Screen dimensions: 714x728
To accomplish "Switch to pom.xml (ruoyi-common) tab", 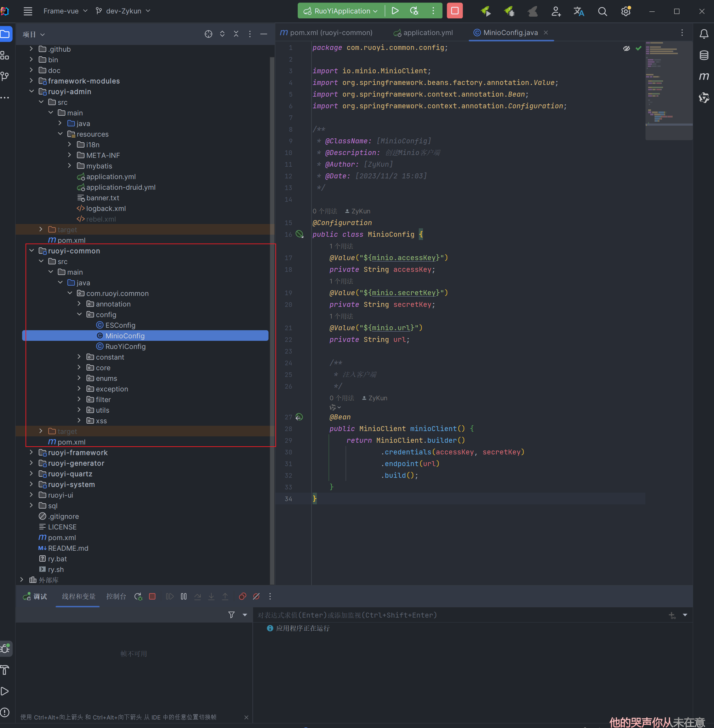I will (326, 33).
